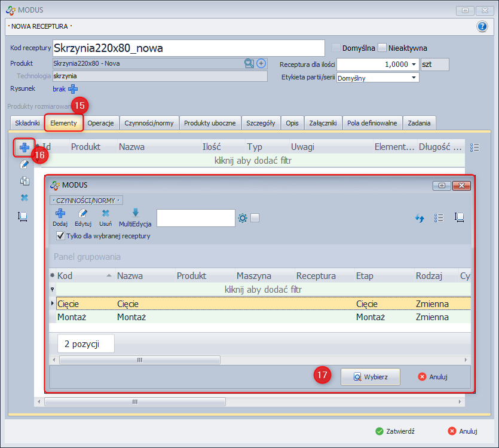This screenshot has width=499, height=448.
Task: Click the Zatwierdź button
Action: click(x=395, y=431)
